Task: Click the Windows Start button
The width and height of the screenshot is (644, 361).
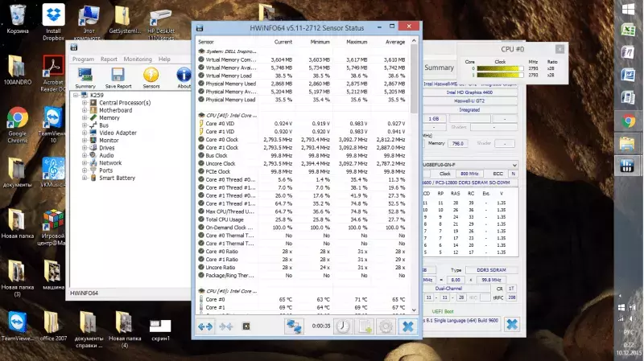Action: tap(628, 9)
